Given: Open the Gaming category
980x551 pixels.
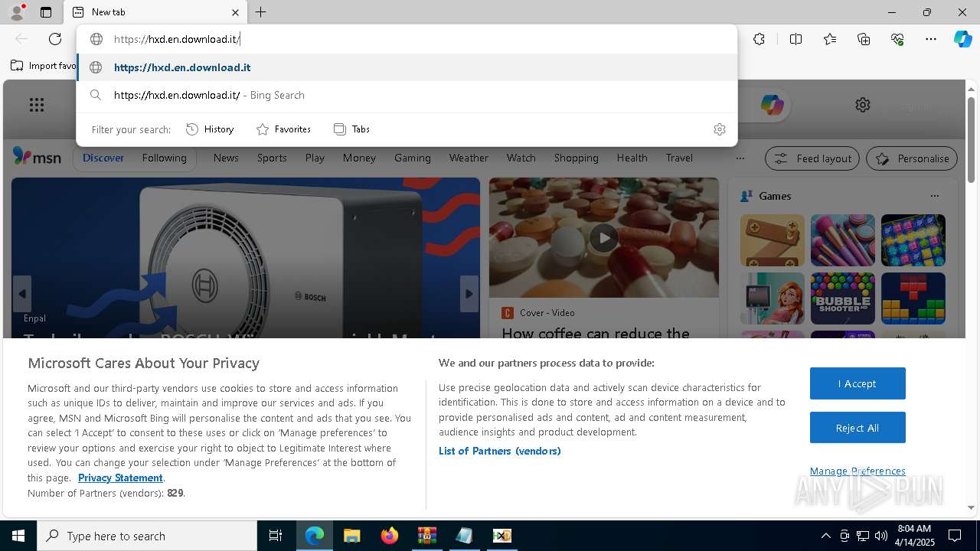Looking at the screenshot, I should click(413, 158).
